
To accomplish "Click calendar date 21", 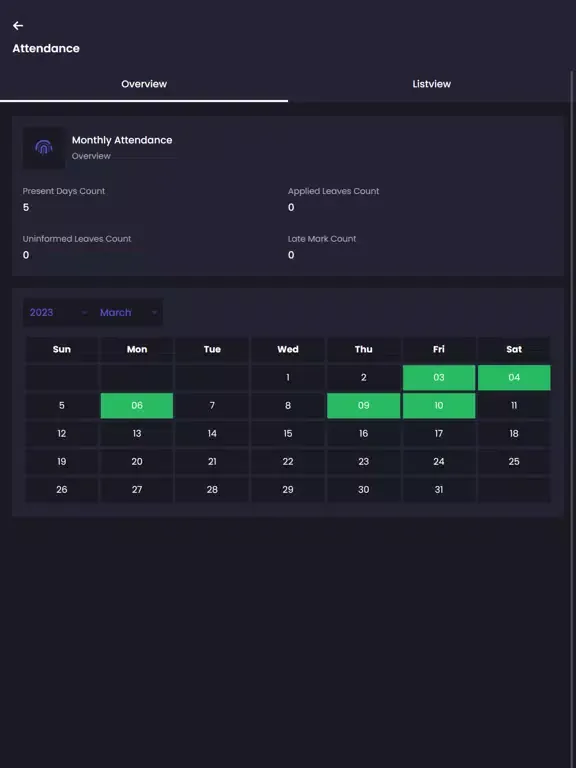I will click(x=212, y=461).
